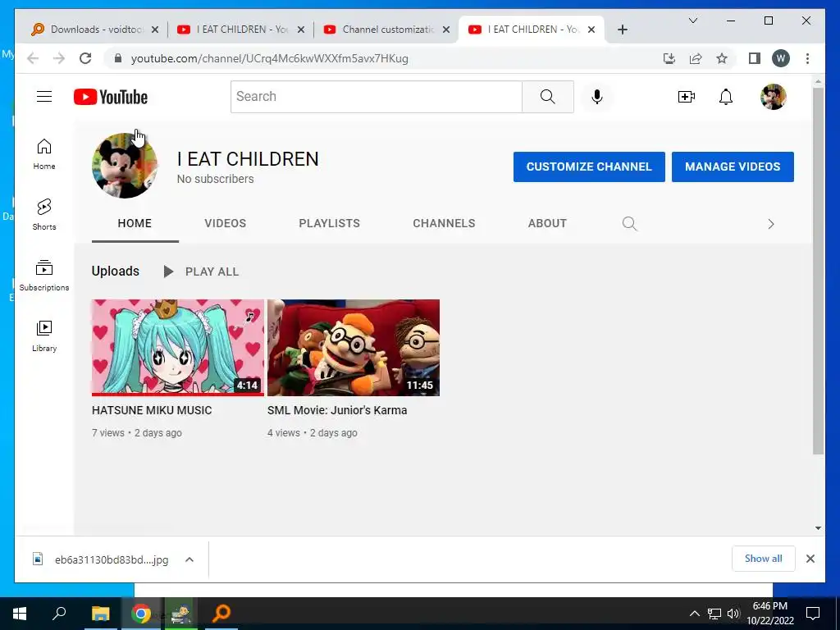Share this page icon in address bar
The height and width of the screenshot is (630, 840).
[x=696, y=58]
